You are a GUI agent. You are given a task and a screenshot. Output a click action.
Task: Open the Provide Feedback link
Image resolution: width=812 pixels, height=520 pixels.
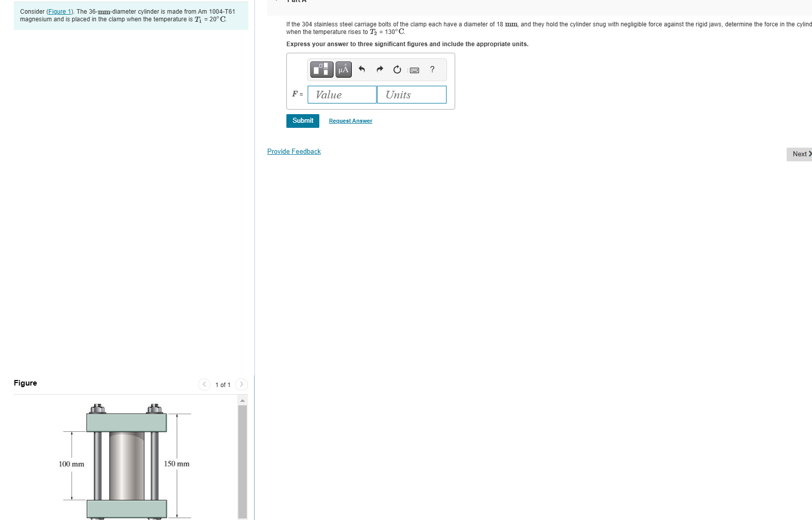click(294, 151)
